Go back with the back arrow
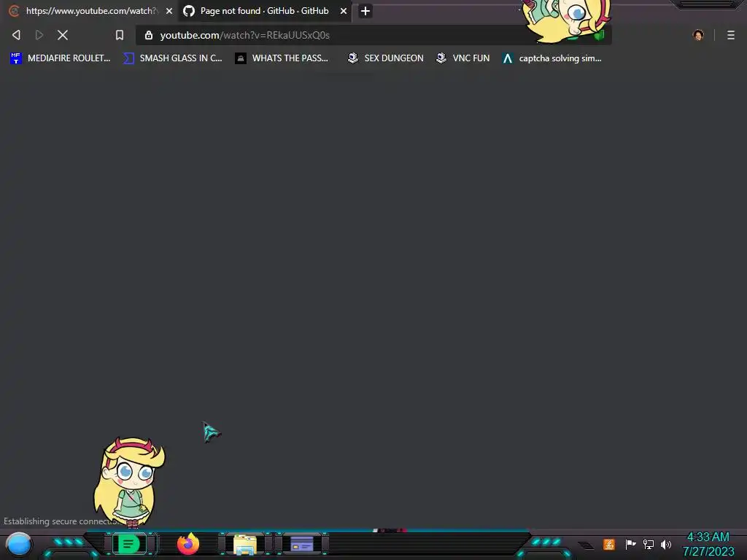The image size is (747, 560). click(16, 35)
